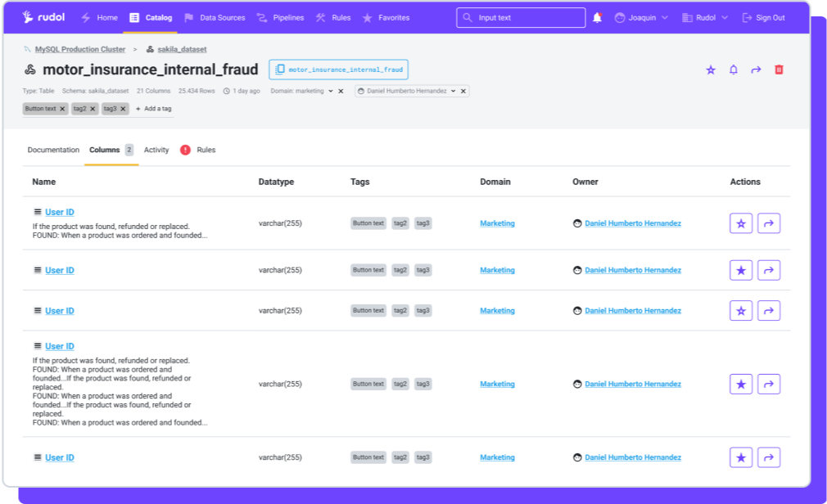Unfavorite the second User ID row star
827x504 pixels.
[x=740, y=270]
